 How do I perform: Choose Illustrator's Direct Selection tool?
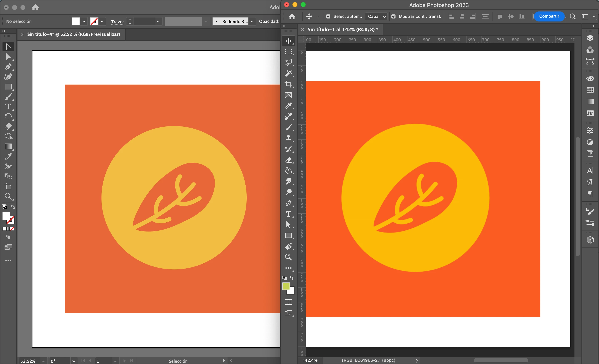[x=8, y=57]
